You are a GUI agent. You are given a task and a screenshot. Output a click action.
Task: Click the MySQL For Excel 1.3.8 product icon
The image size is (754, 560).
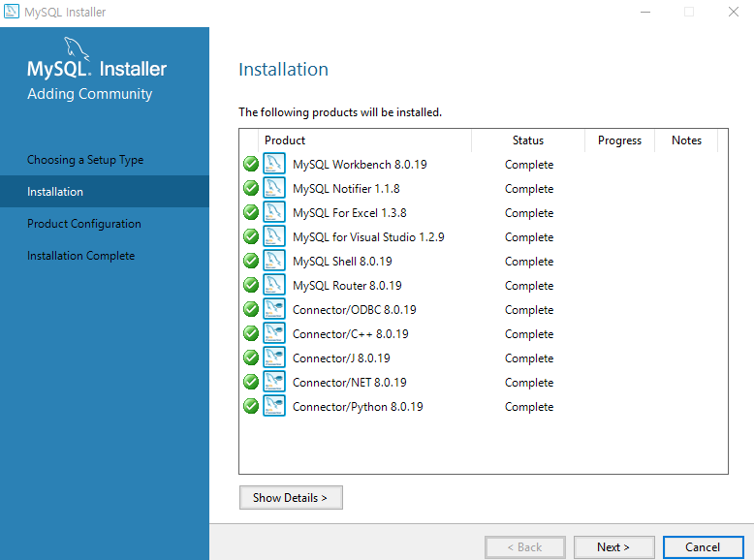274,212
